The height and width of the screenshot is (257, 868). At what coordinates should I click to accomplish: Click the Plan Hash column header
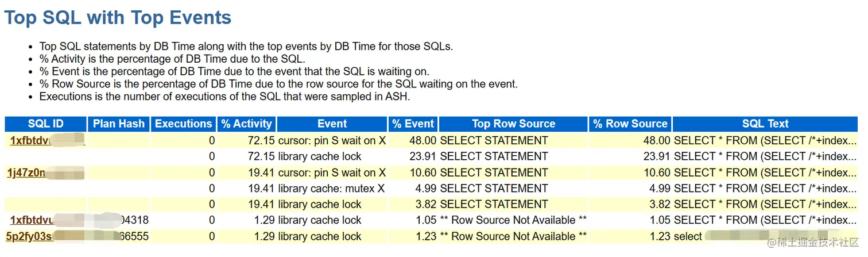click(x=119, y=124)
